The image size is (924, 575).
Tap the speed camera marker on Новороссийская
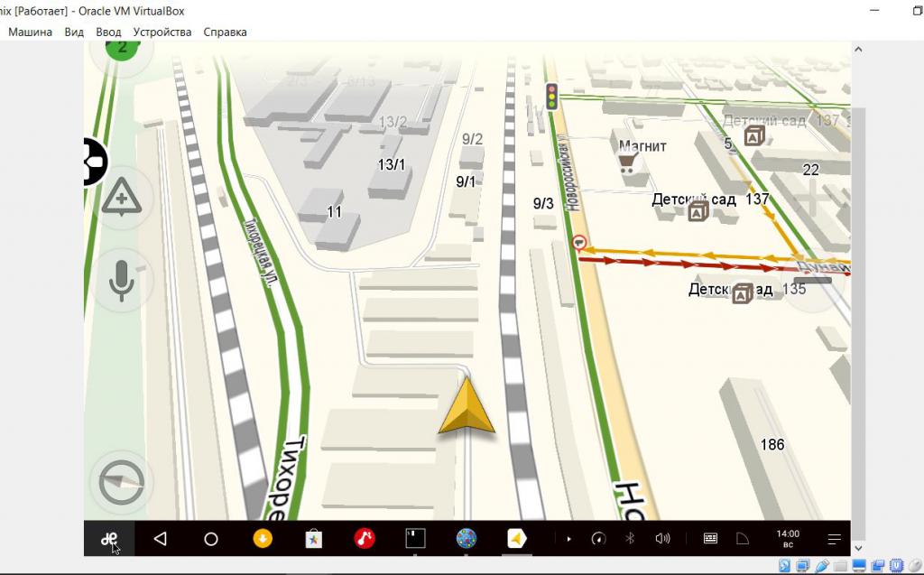click(x=578, y=242)
